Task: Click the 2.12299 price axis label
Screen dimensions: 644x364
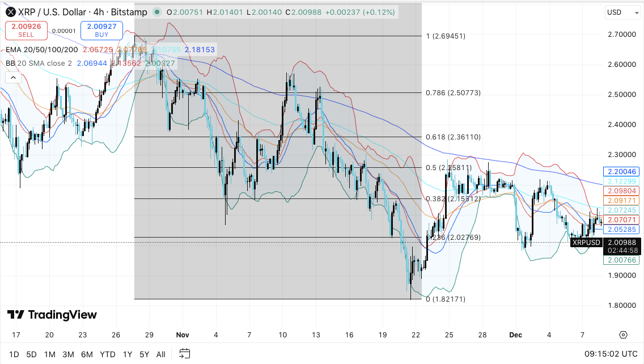Action: coord(621,181)
